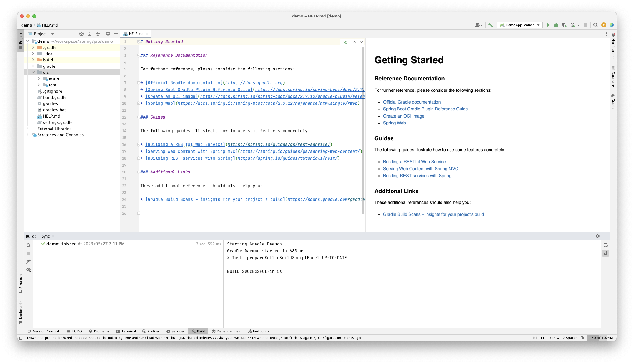
Task: Expand the main folder under src
Action: click(39, 79)
